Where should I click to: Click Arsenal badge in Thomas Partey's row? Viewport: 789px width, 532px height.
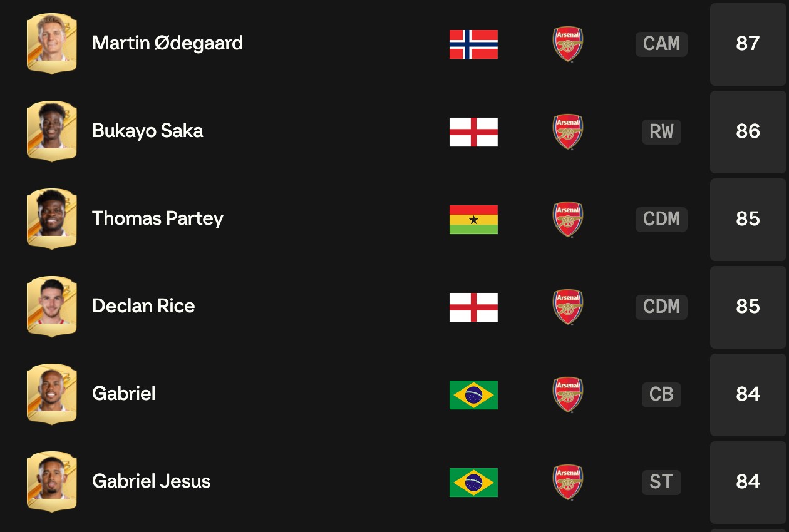(568, 219)
